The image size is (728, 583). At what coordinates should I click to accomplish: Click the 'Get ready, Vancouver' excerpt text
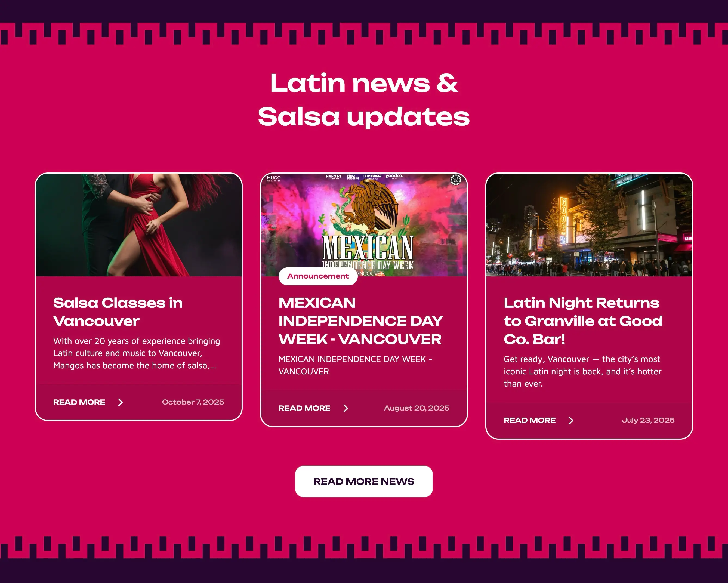pyautogui.click(x=582, y=371)
